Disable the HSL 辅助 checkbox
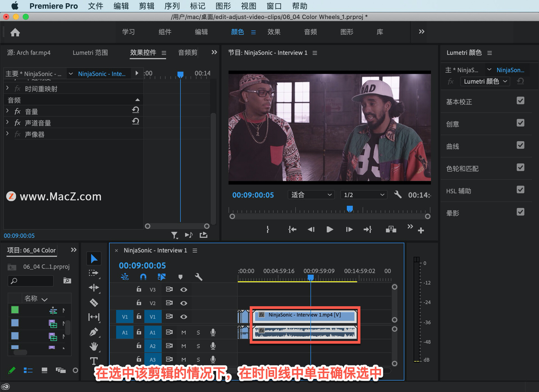 point(520,190)
